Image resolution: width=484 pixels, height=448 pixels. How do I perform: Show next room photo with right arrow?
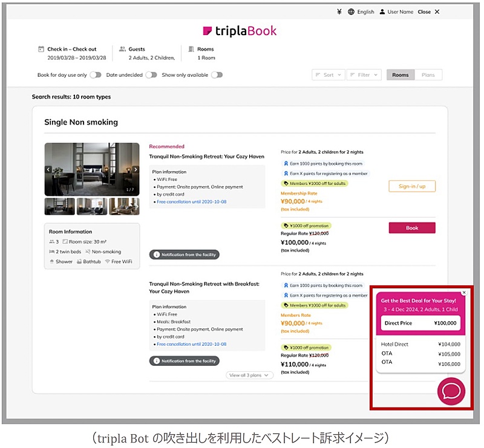tap(136, 169)
